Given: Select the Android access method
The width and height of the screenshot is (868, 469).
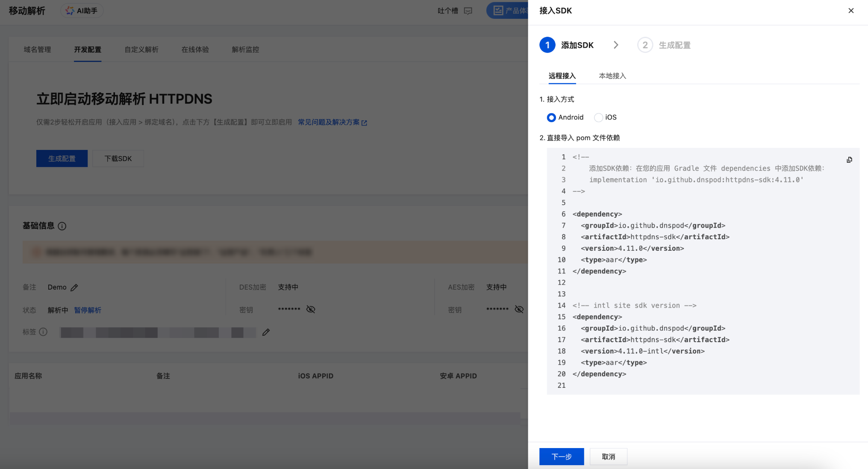Looking at the screenshot, I should click(x=551, y=117).
